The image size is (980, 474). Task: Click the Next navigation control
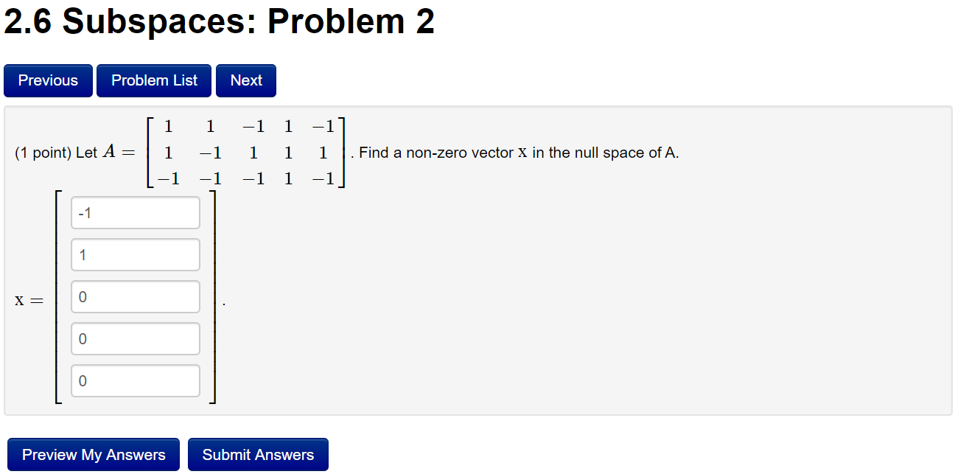245,80
